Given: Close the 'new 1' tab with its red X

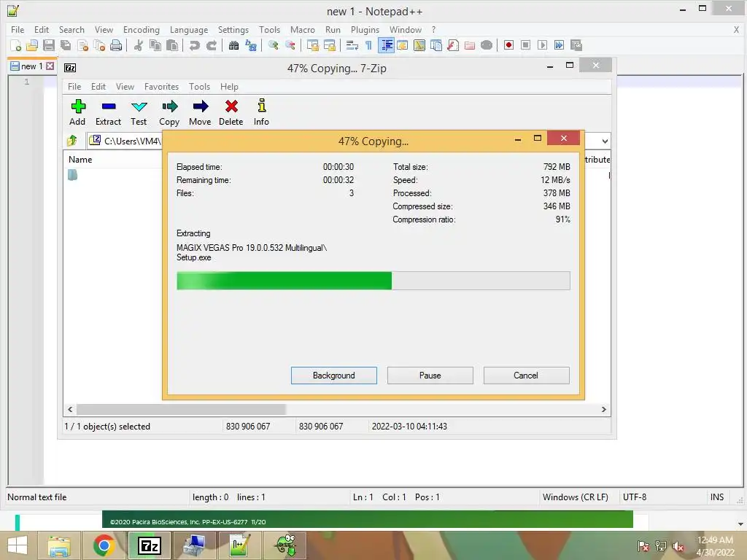Looking at the screenshot, I should tap(50, 66).
